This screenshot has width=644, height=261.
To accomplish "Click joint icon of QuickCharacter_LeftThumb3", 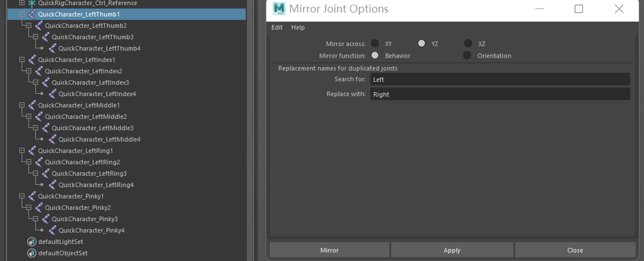I will tap(46, 37).
